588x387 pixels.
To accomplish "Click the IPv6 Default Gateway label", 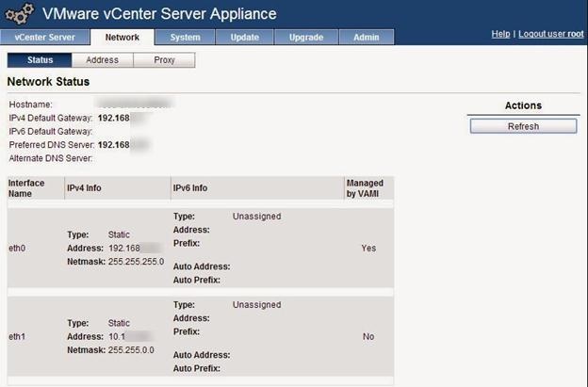I will 51,132.
